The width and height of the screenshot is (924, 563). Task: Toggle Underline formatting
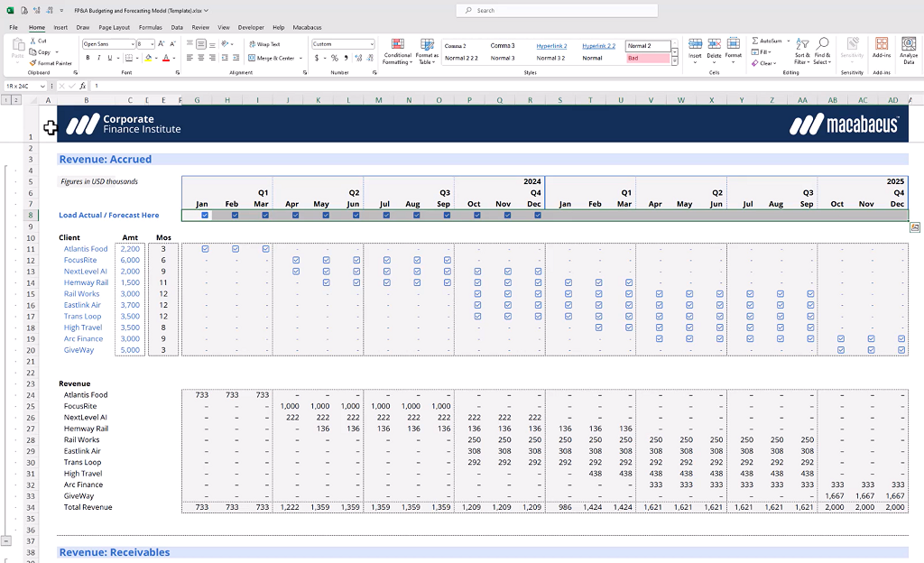click(x=109, y=58)
